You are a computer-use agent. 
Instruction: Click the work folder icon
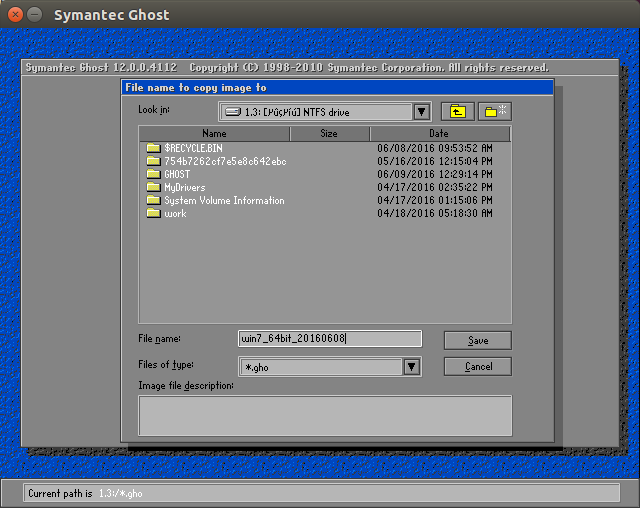(153, 213)
